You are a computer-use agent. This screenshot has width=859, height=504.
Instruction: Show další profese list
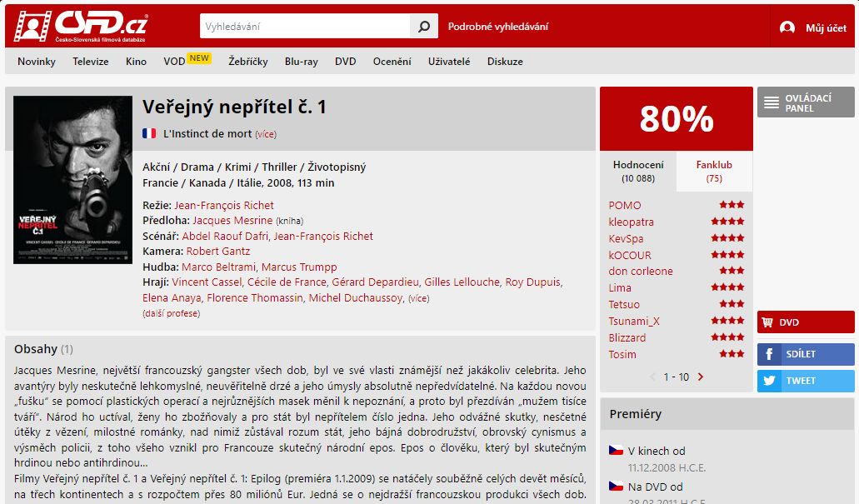[171, 313]
